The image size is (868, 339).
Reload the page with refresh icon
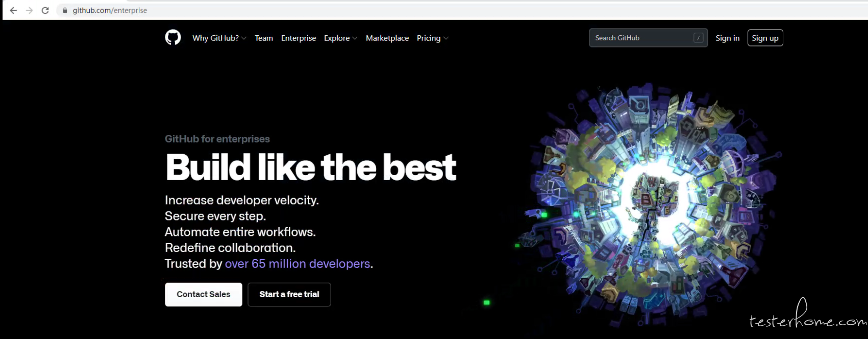click(45, 10)
